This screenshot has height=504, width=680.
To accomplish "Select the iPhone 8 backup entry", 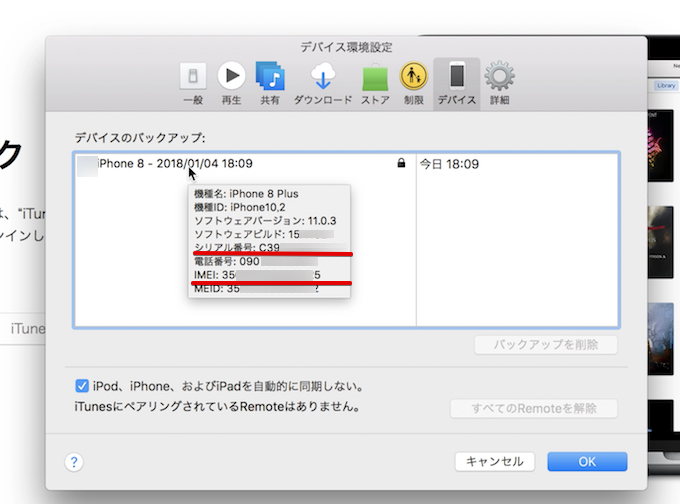I will 175,163.
